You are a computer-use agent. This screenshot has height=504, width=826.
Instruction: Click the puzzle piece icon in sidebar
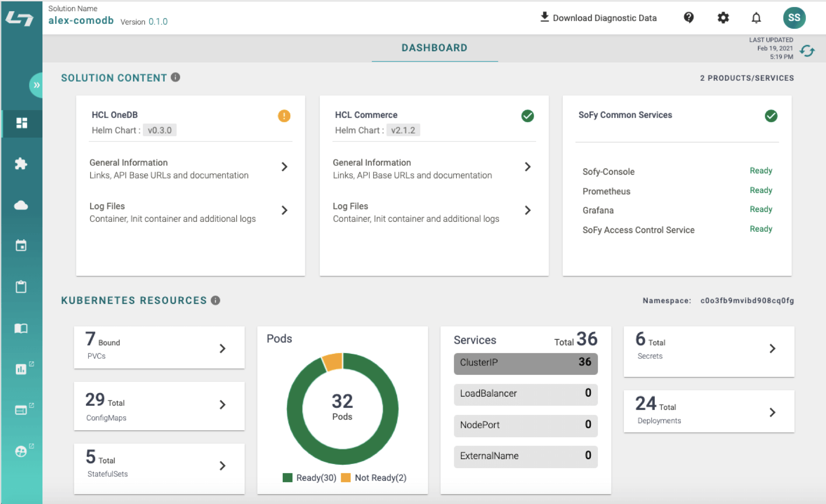pos(21,164)
